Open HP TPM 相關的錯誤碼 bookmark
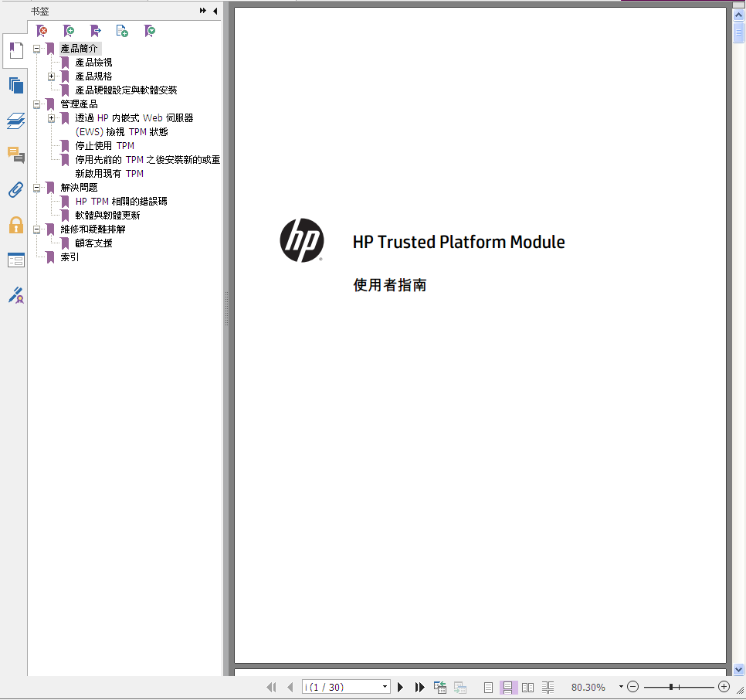The image size is (746, 700). tap(121, 202)
